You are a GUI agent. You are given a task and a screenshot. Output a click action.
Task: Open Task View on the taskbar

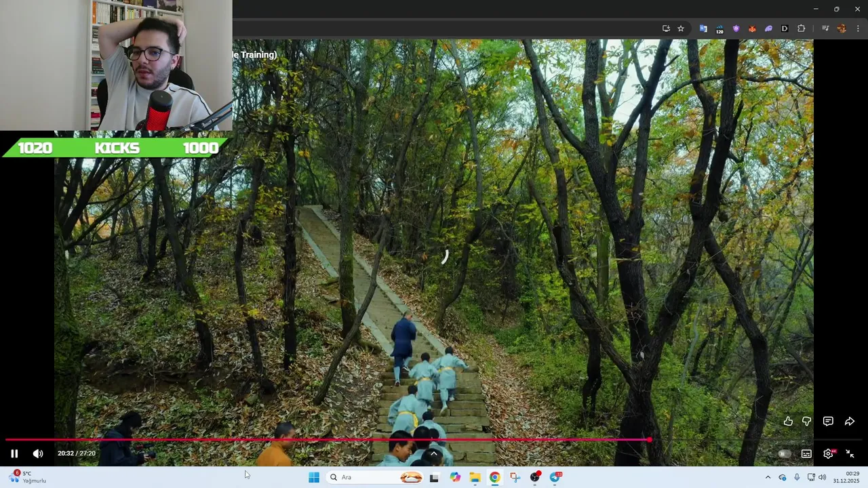pyautogui.click(x=434, y=477)
